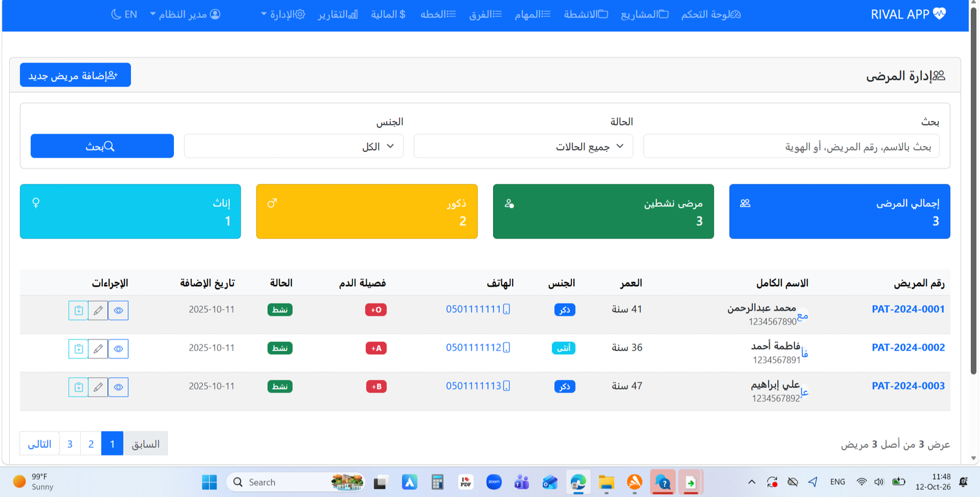Open the المهام tasks menu item
Screen dimensions: 980x497
point(533,14)
